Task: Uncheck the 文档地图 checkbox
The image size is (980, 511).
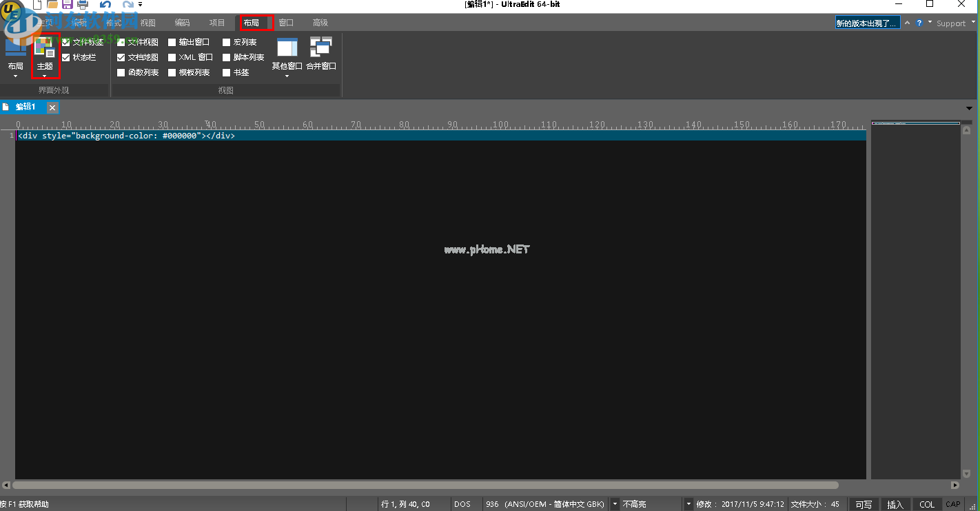Action: point(121,57)
